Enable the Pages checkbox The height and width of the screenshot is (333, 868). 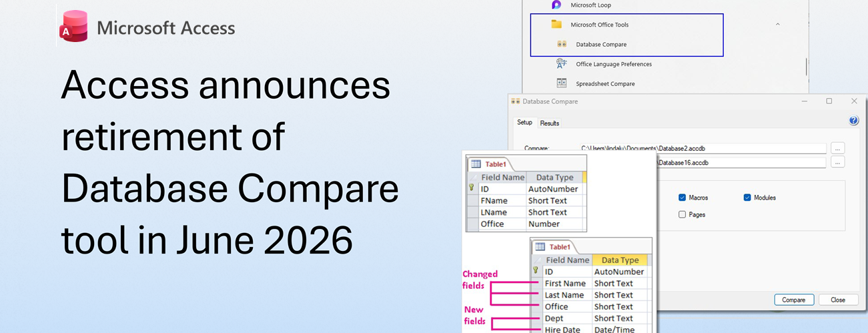tap(682, 215)
